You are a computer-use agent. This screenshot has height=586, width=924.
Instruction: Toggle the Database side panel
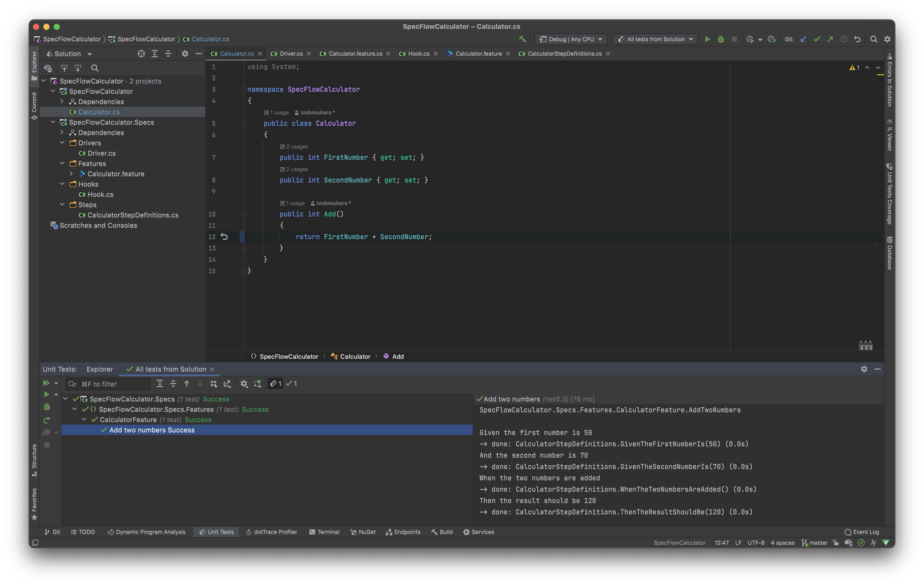889,253
